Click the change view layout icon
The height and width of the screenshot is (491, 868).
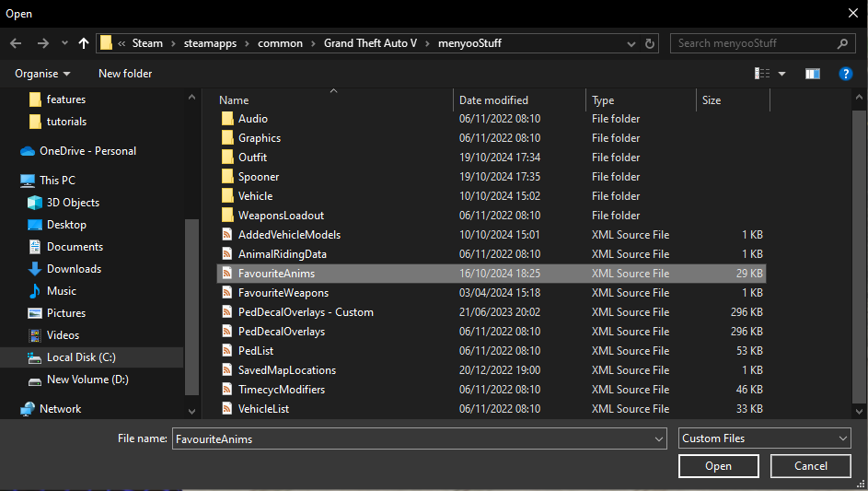(762, 74)
